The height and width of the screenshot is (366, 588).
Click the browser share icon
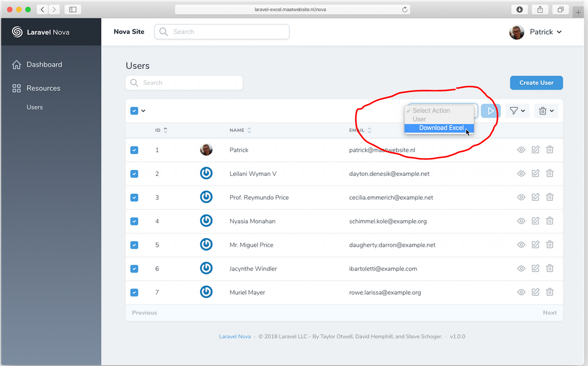coord(539,9)
